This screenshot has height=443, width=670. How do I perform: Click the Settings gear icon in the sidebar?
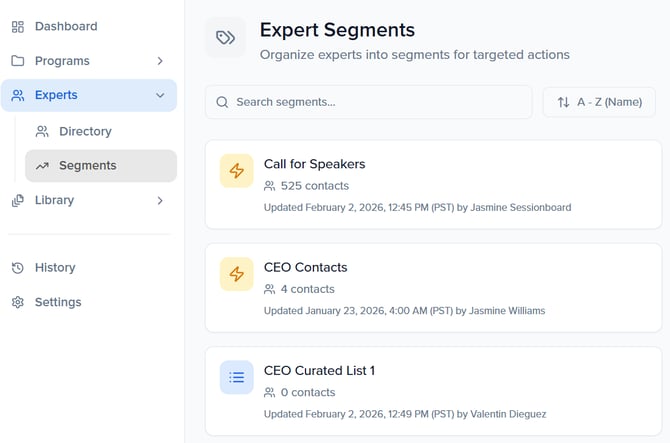(18, 302)
